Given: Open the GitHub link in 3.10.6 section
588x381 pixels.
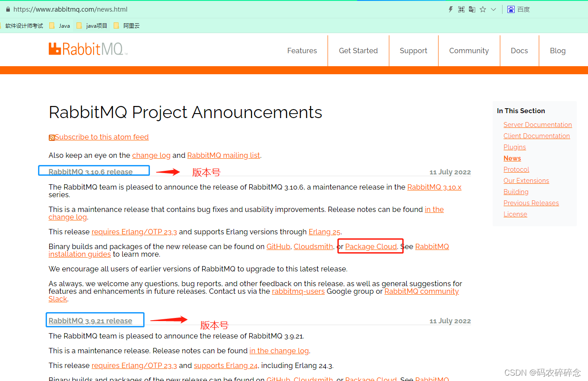Looking at the screenshot, I should coord(278,247).
